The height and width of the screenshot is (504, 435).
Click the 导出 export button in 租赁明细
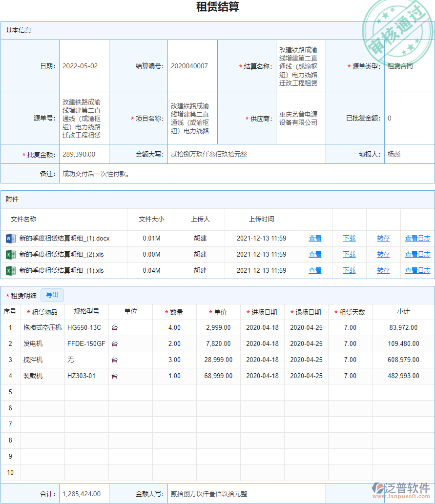(52, 295)
